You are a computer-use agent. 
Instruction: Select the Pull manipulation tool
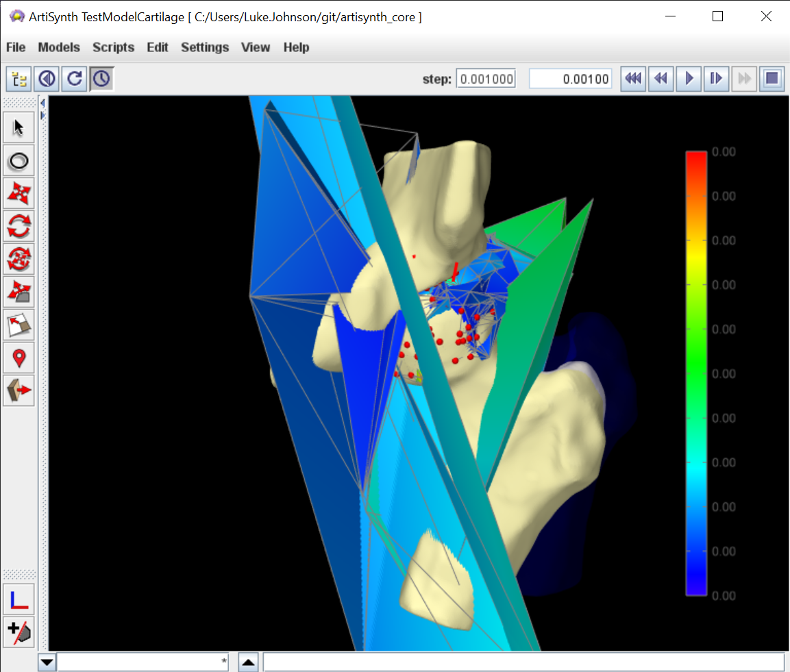click(18, 390)
